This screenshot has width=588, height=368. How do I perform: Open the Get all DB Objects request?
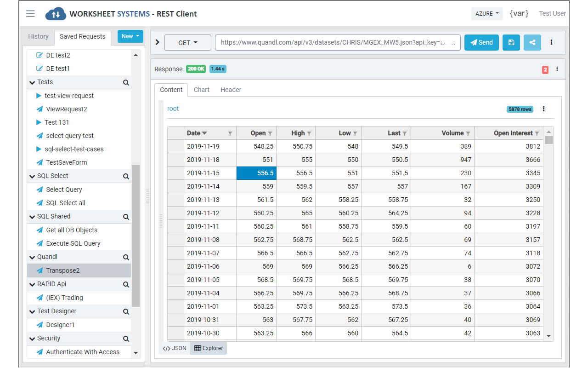click(x=79, y=230)
